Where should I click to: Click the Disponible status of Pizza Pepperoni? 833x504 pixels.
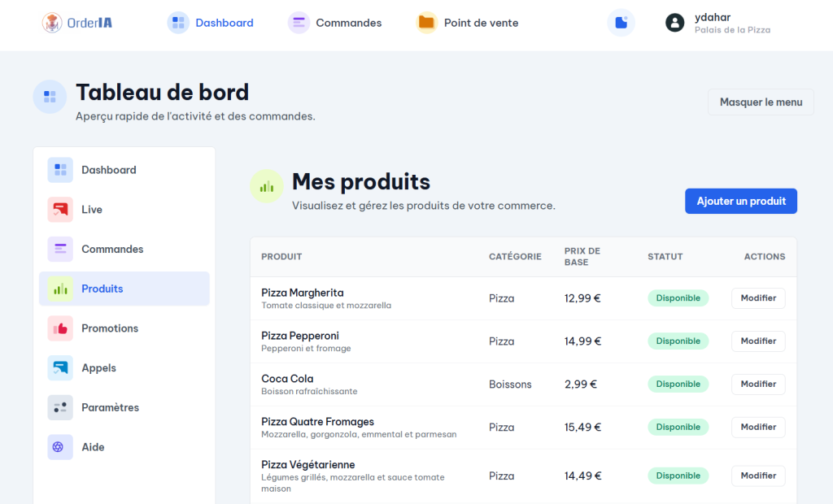tap(678, 341)
